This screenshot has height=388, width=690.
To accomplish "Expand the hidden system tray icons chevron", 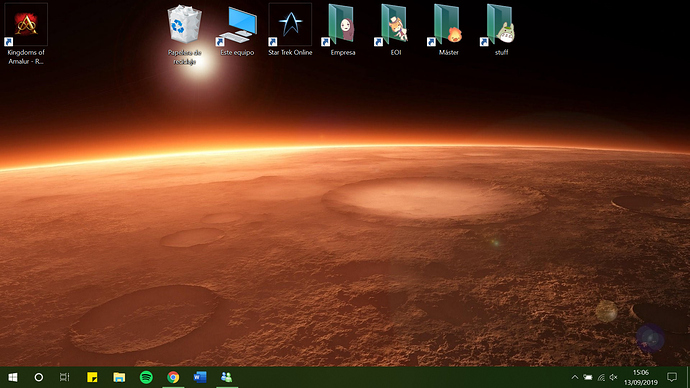I will [x=575, y=377].
